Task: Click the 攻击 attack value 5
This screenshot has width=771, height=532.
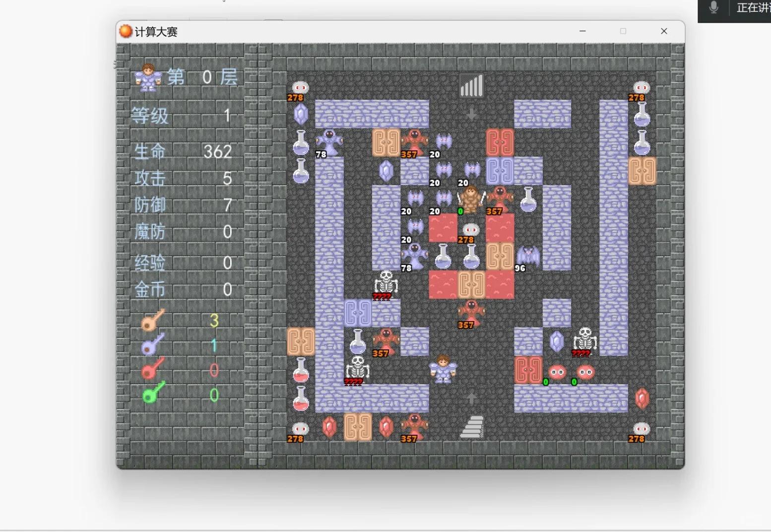Action: click(227, 178)
